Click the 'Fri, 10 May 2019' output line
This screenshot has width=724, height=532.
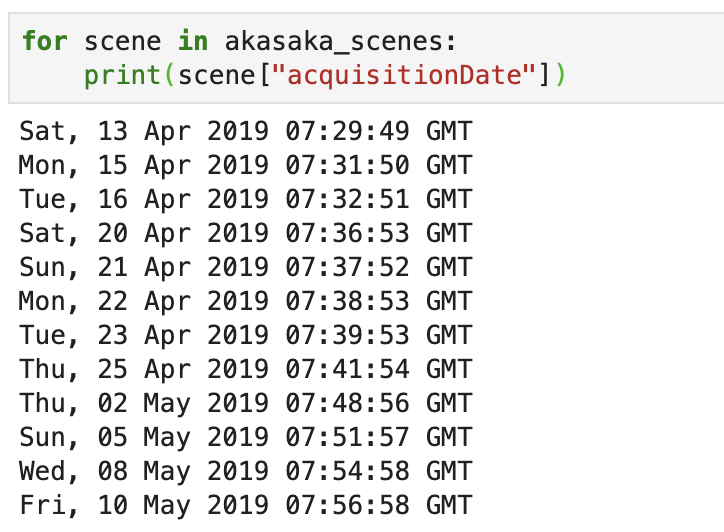[x=246, y=505]
